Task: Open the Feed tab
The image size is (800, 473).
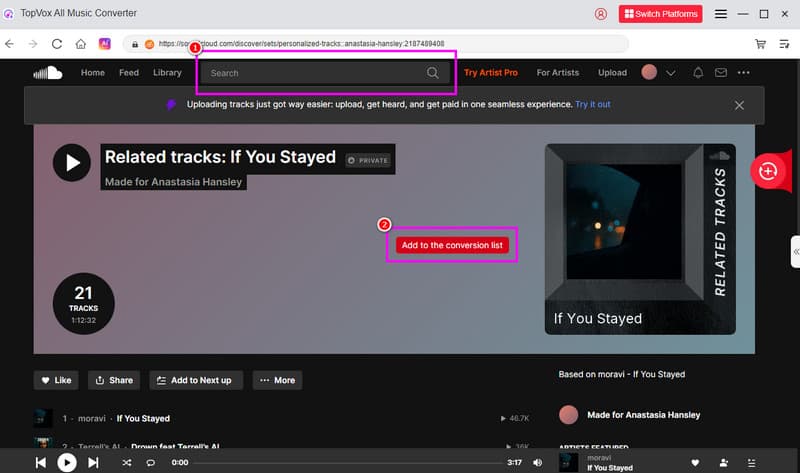Action: (129, 73)
